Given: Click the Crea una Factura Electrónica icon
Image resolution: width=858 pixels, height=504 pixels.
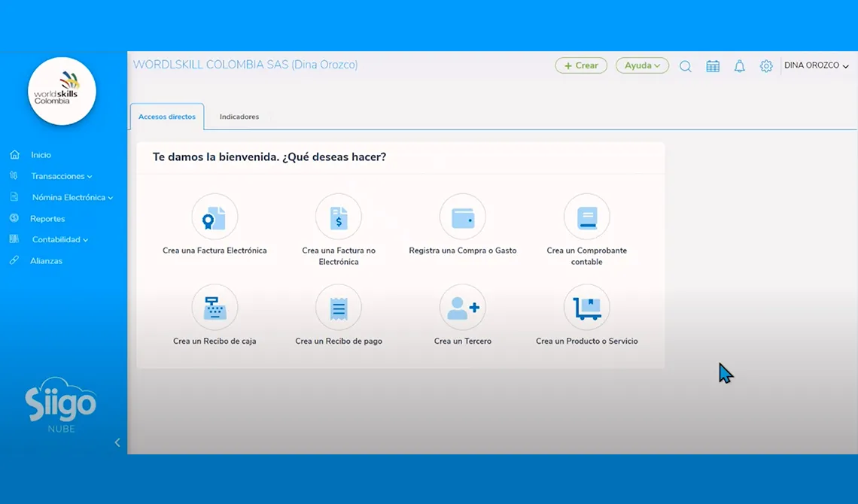Looking at the screenshot, I should coord(214,217).
